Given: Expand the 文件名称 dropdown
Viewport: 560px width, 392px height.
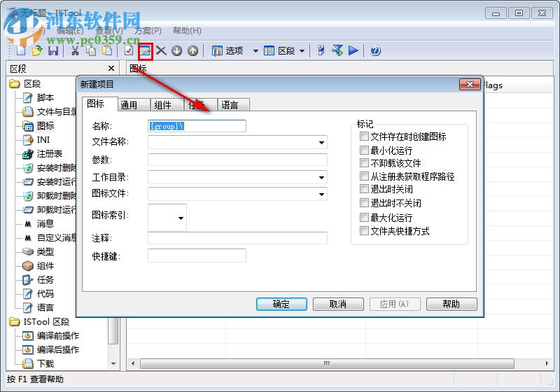Looking at the screenshot, I should click(x=321, y=142).
